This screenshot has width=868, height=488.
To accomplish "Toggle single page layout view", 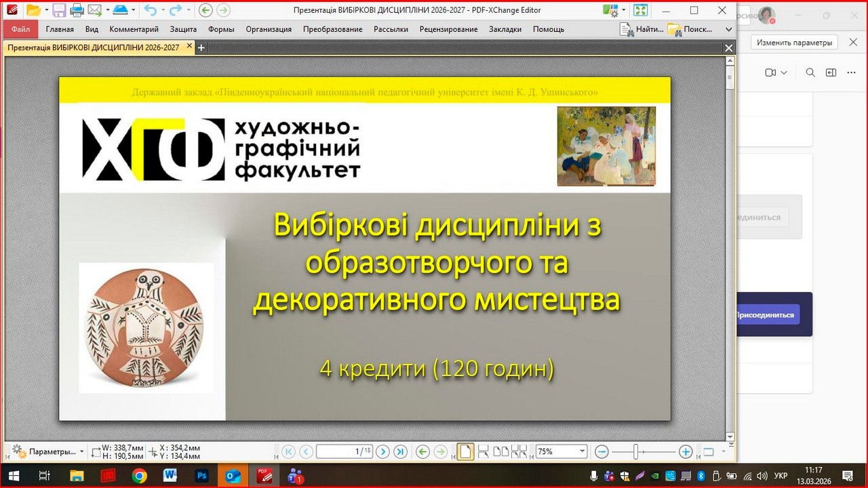I will coord(465,451).
